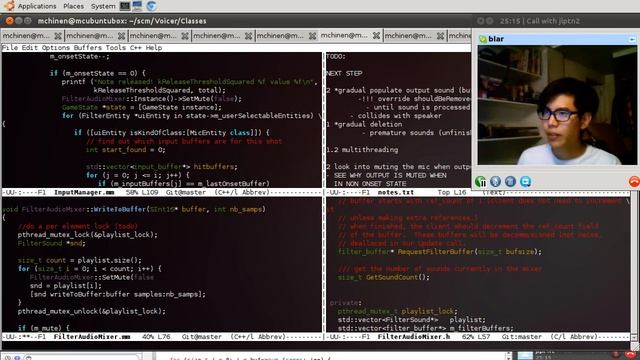Screen dimensions: 640x360
Task: Hang up the call with the red phone icon
Action: [634, 181]
